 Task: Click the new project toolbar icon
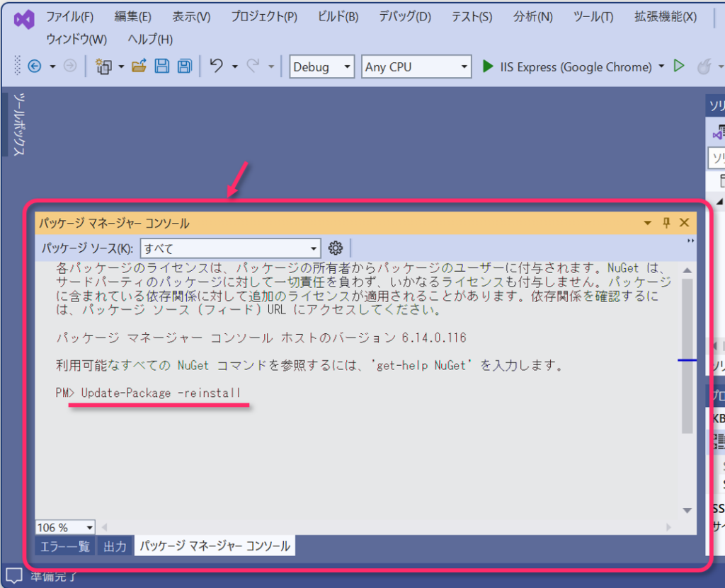click(104, 67)
